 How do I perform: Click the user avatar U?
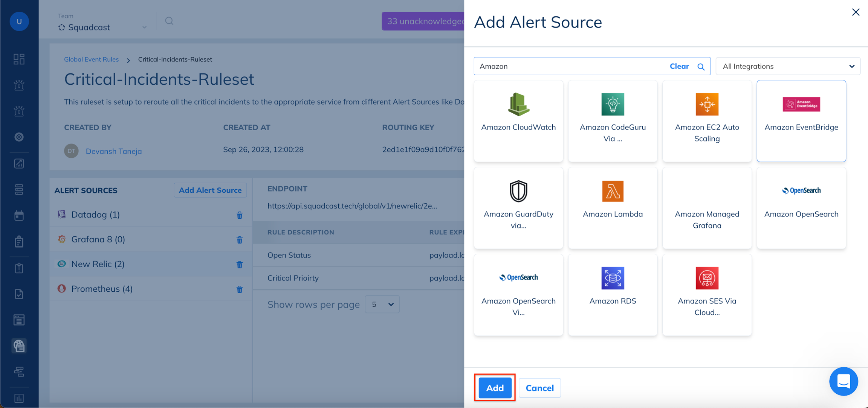tap(19, 21)
